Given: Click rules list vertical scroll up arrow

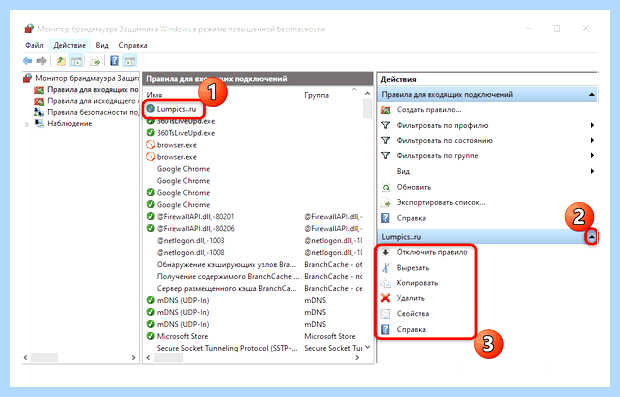Looking at the screenshot, I should pos(368,93).
